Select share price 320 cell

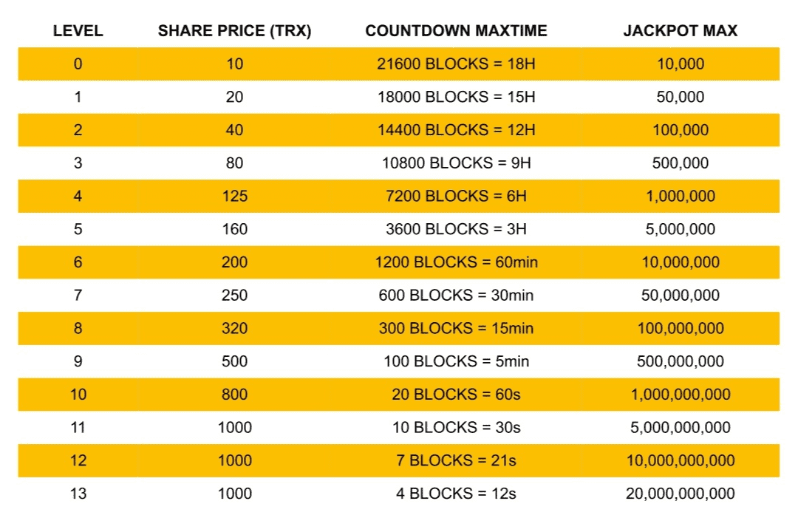click(x=234, y=328)
